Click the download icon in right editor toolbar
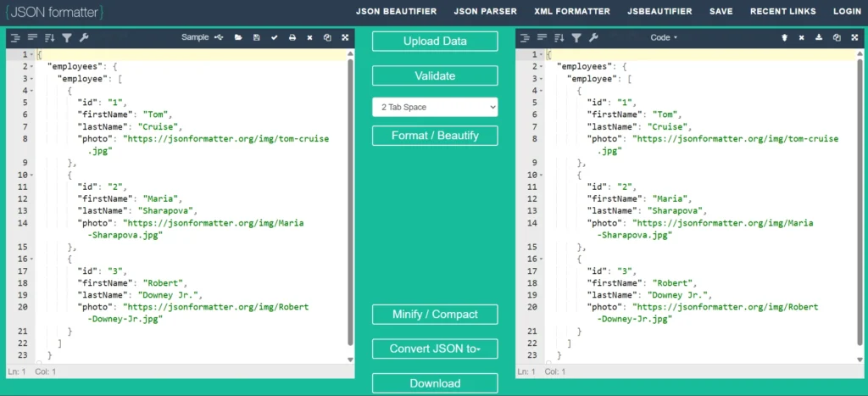Screen dimensions: 868x396 pos(820,37)
